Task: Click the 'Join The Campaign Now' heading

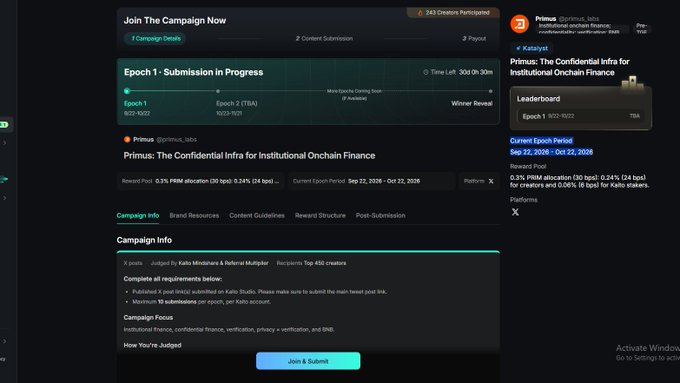Action: (x=175, y=20)
